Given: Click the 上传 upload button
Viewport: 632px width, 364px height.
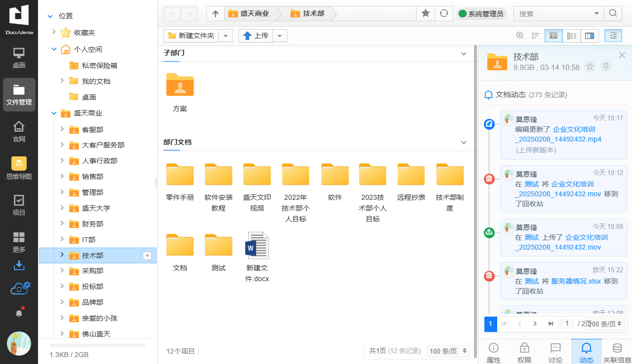Looking at the screenshot, I should pyautogui.click(x=256, y=36).
